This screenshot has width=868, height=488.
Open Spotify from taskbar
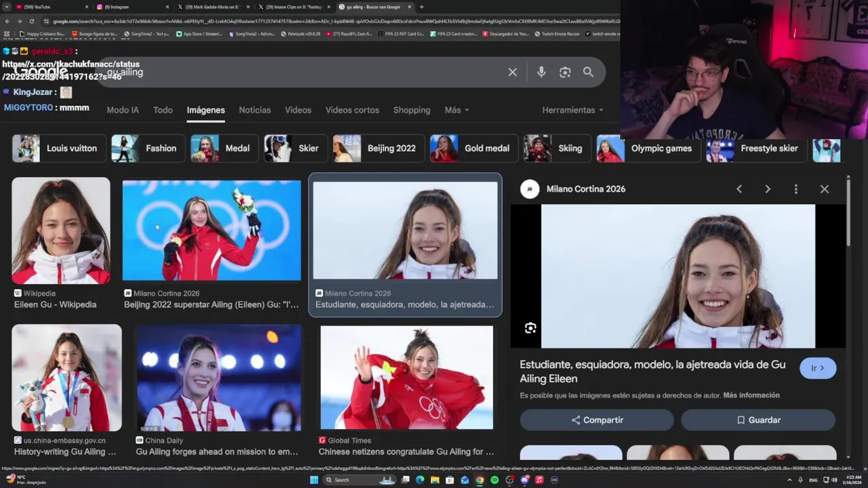click(494, 480)
